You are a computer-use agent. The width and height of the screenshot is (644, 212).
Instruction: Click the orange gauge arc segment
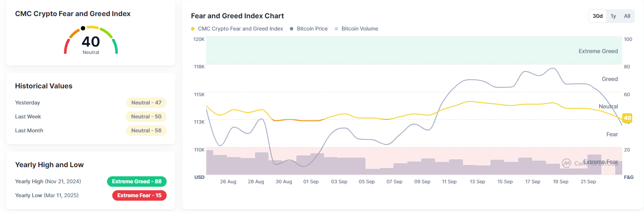click(74, 33)
